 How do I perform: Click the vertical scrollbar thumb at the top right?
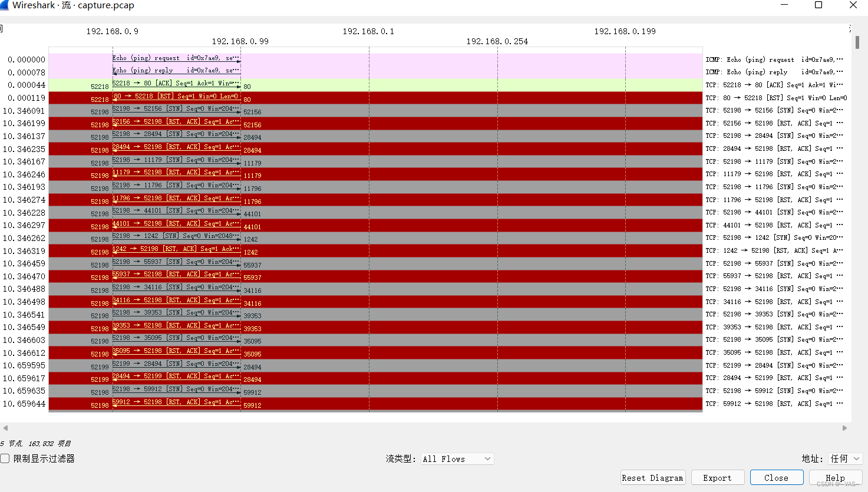pyautogui.click(x=857, y=42)
